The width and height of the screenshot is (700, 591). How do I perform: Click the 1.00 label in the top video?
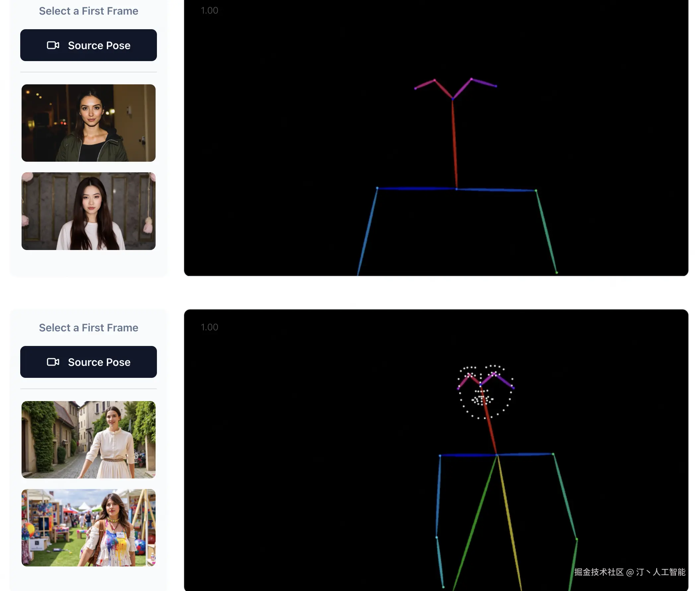pos(209,10)
